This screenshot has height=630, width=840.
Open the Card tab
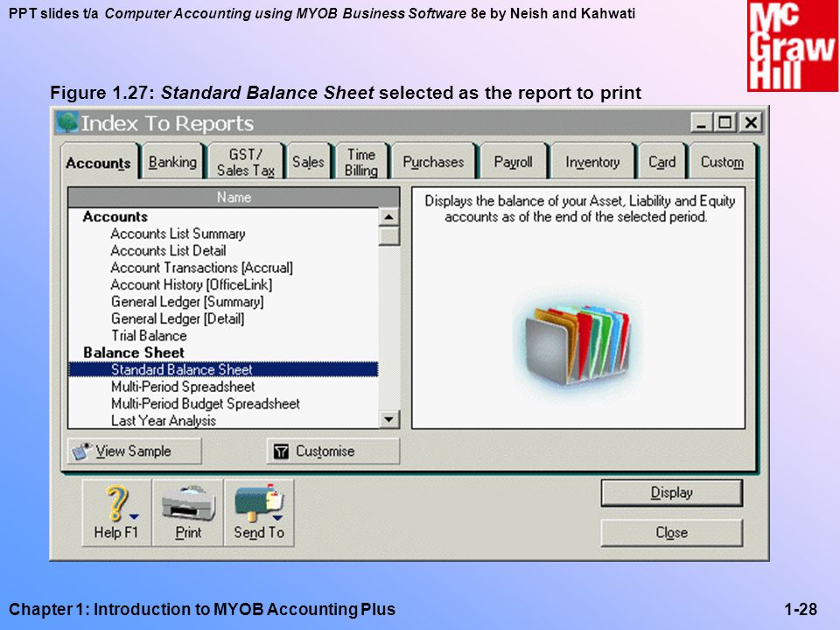[x=662, y=162]
